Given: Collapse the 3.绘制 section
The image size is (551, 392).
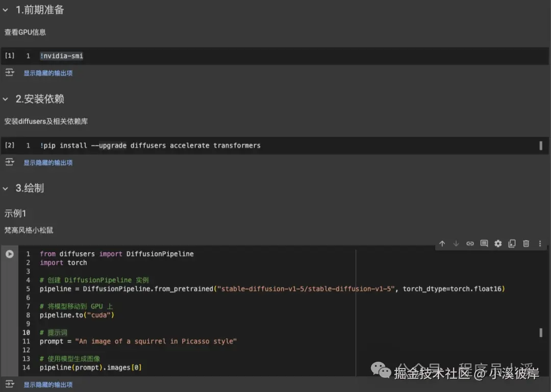Looking at the screenshot, I should pyautogui.click(x=5, y=188).
